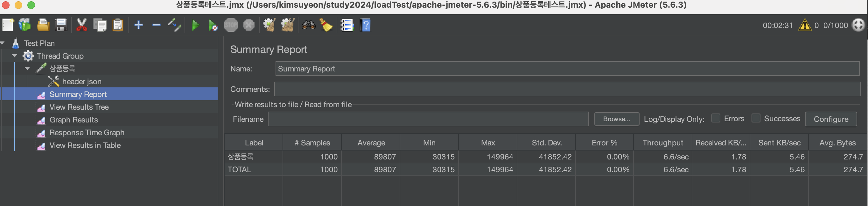Save the test plan with the floppy disk icon
The height and width of the screenshot is (206, 868).
[x=61, y=25]
